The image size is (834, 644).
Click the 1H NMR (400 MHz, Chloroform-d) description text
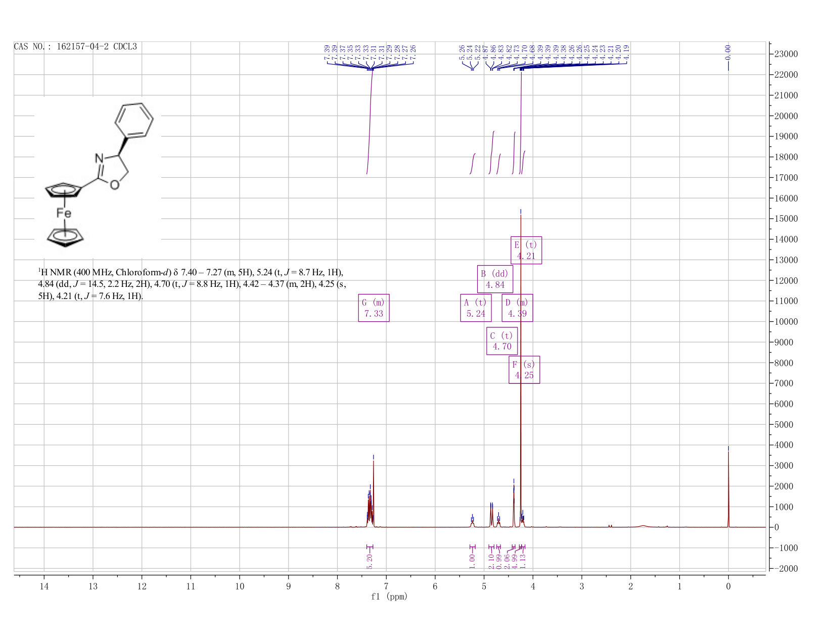(x=192, y=284)
